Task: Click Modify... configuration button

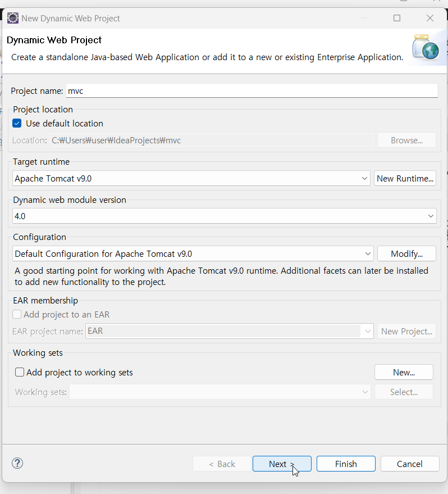Action: [406, 253]
